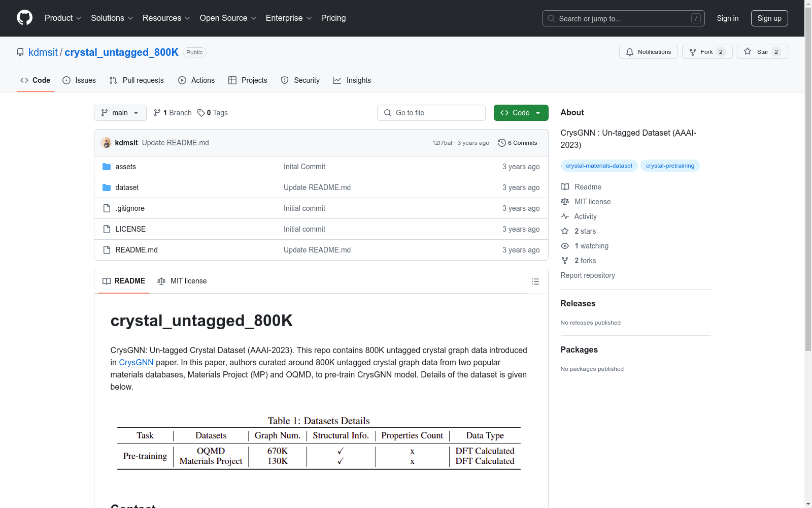Screen dimensions: 812x508
Task: Expand the Product menu
Action: [63, 18]
